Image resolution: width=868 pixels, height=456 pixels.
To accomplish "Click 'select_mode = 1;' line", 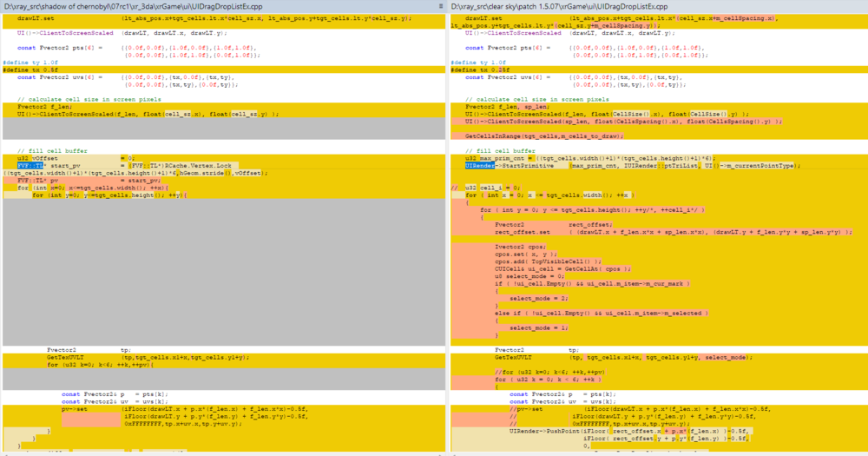I will coord(660,327).
